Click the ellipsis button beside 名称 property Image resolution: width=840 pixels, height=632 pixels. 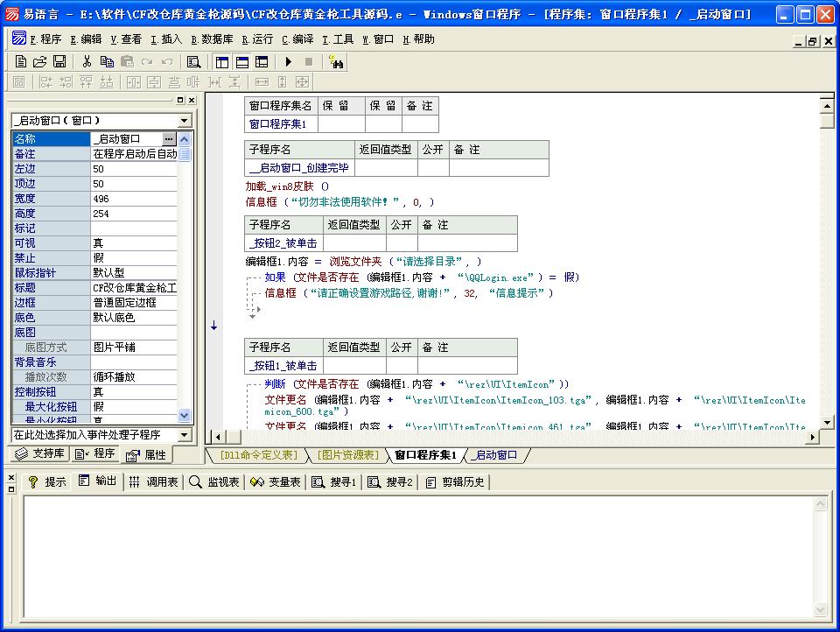point(169,139)
